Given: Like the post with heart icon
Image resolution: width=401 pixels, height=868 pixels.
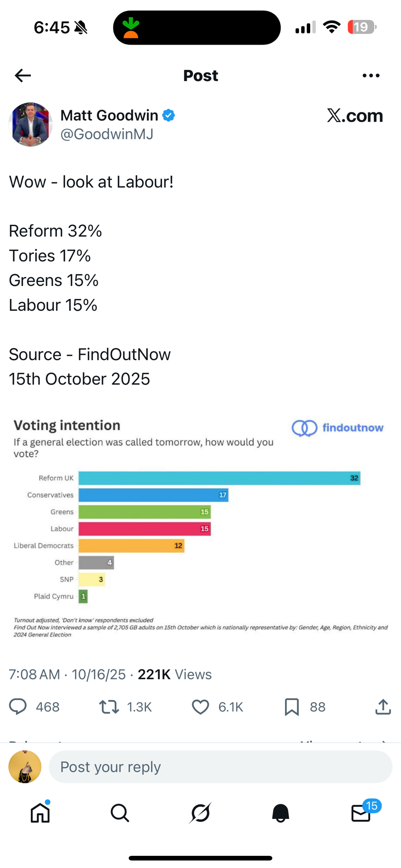Looking at the screenshot, I should (x=200, y=707).
